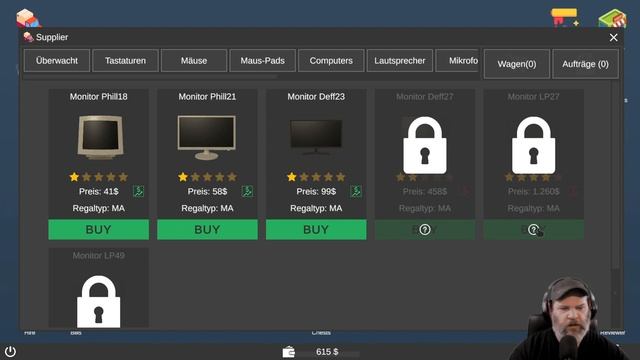Click the green price icon for Phill18
Image resolution: width=640 pixels, height=360 pixels.
(138, 191)
